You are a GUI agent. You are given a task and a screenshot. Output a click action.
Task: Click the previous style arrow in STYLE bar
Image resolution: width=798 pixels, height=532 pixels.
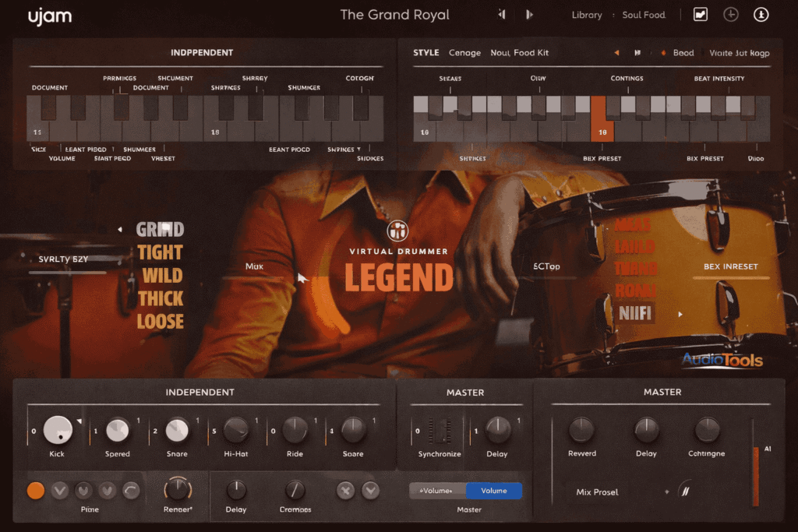[616, 52]
